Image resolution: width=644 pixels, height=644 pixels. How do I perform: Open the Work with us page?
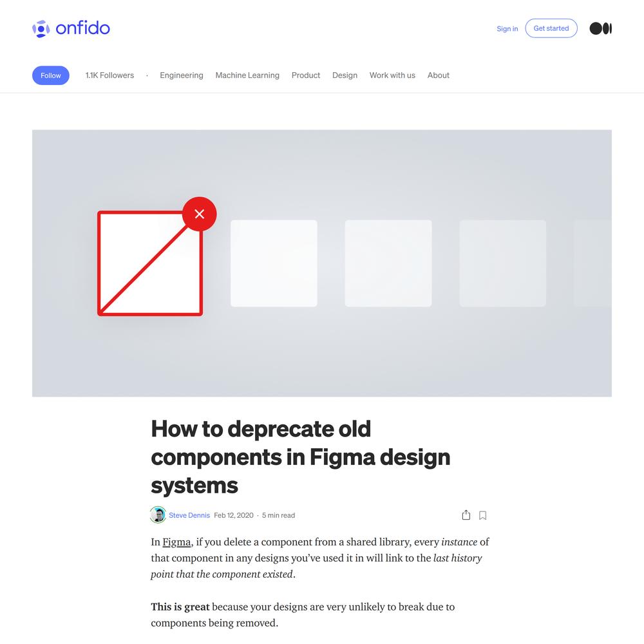(x=392, y=75)
